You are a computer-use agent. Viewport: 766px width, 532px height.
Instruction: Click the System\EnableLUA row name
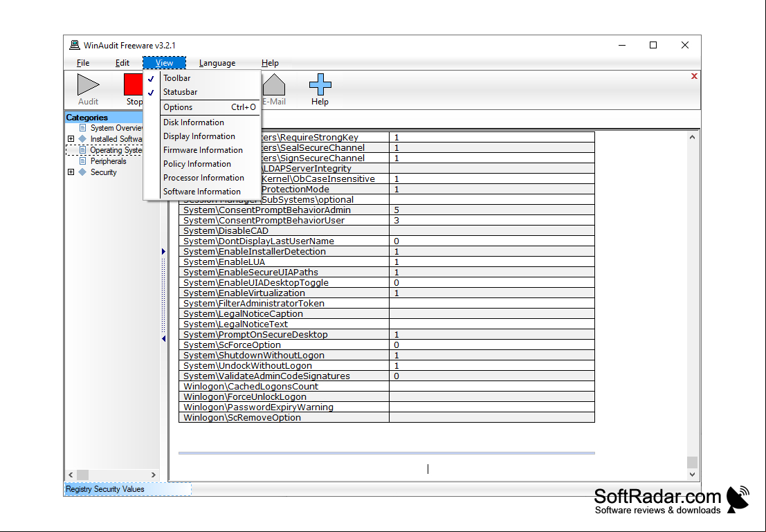[x=224, y=262]
